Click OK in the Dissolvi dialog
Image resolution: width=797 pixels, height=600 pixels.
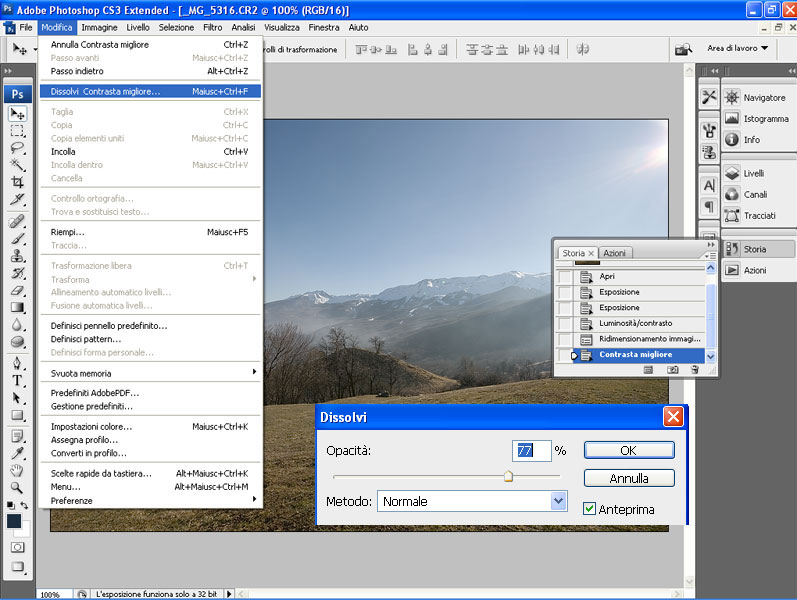(629, 450)
